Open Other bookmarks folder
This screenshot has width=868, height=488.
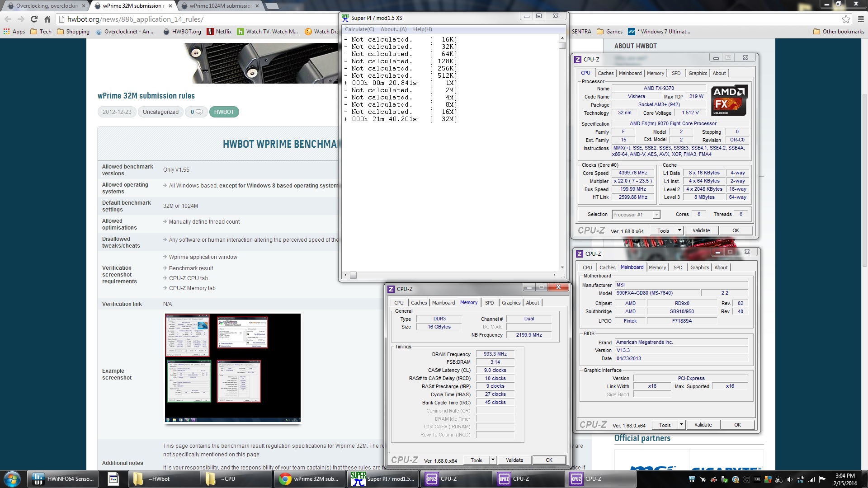coord(839,32)
